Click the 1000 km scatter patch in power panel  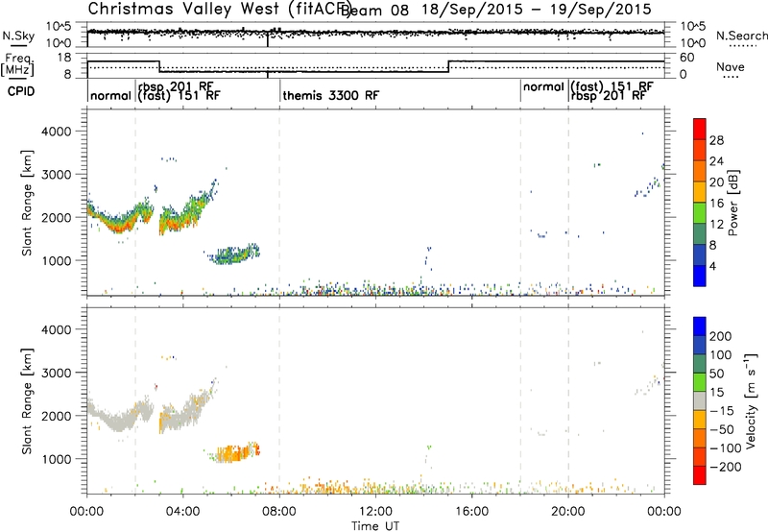pyautogui.click(x=233, y=254)
